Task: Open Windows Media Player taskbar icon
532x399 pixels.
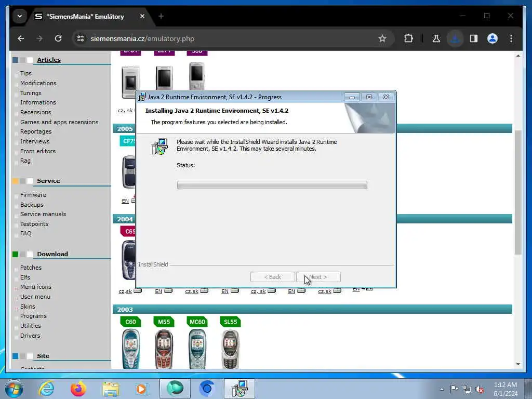Action: point(142,389)
